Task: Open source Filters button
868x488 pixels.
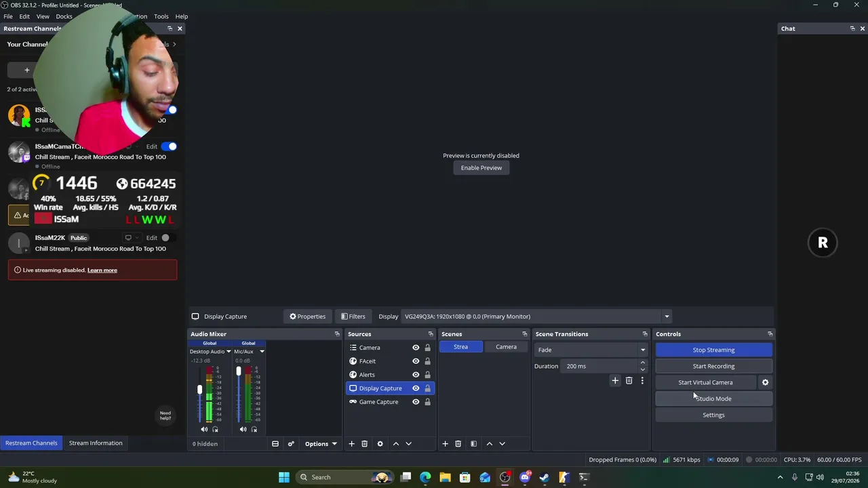Action: [x=353, y=317]
